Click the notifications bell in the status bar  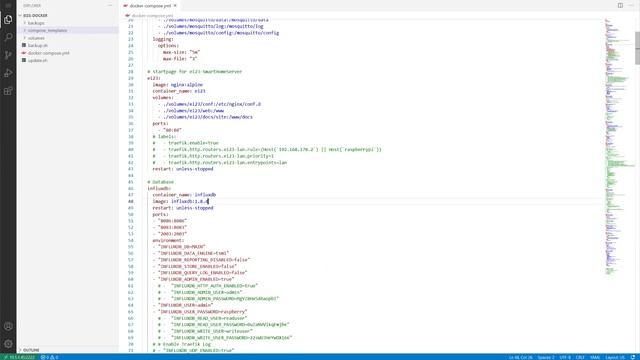pyautogui.click(x=633, y=357)
